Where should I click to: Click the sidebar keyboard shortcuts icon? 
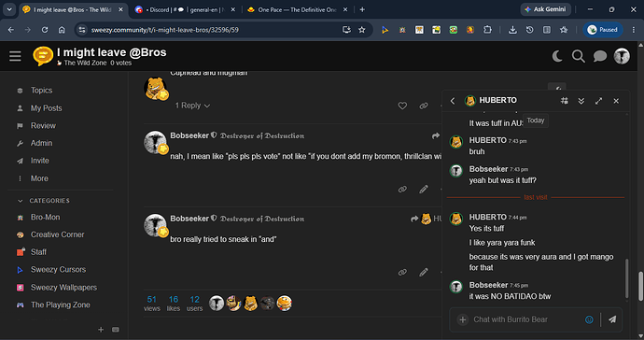tap(116, 330)
